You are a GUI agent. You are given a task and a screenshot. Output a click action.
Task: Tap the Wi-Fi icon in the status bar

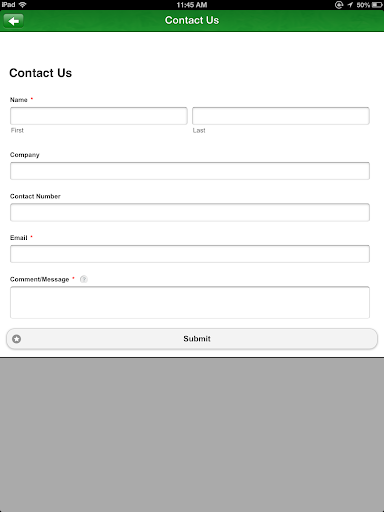(22, 5)
